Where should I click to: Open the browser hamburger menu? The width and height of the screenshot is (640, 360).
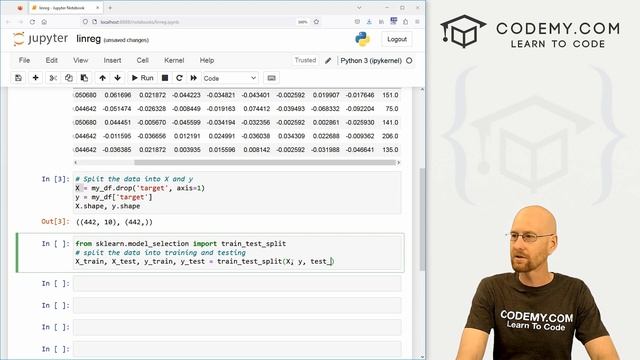(x=417, y=22)
